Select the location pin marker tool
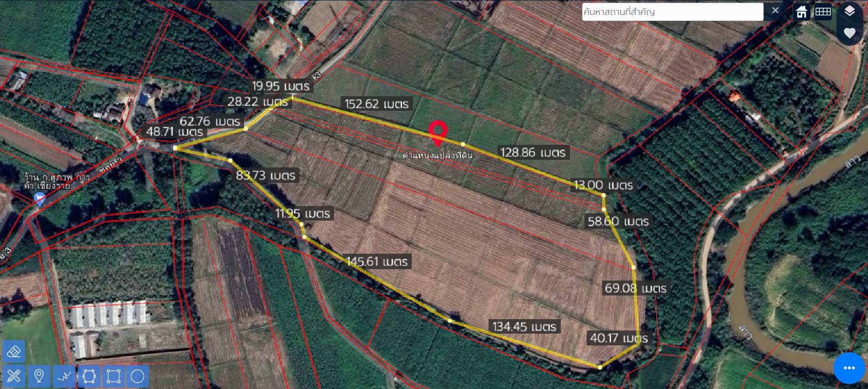868x389 pixels. point(39,376)
